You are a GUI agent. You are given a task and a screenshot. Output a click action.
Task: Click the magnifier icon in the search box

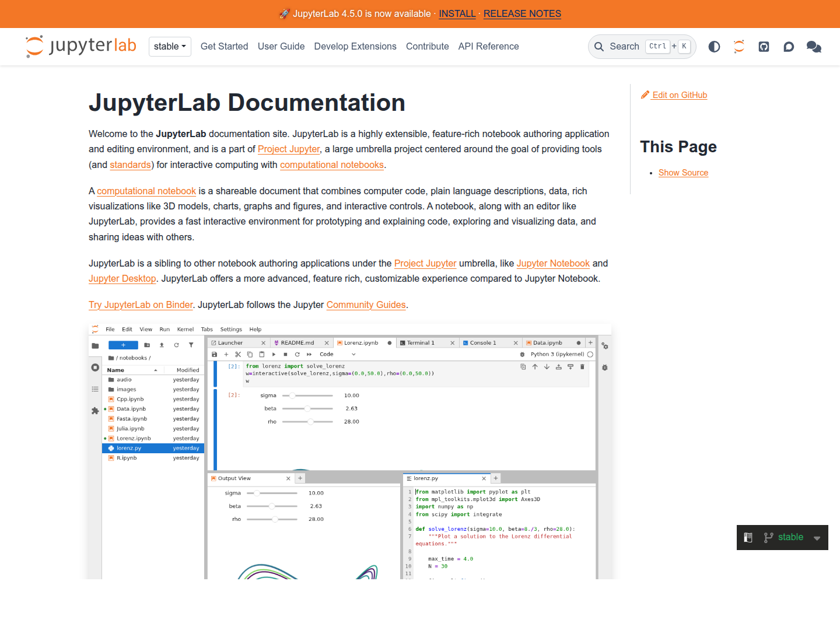(599, 47)
